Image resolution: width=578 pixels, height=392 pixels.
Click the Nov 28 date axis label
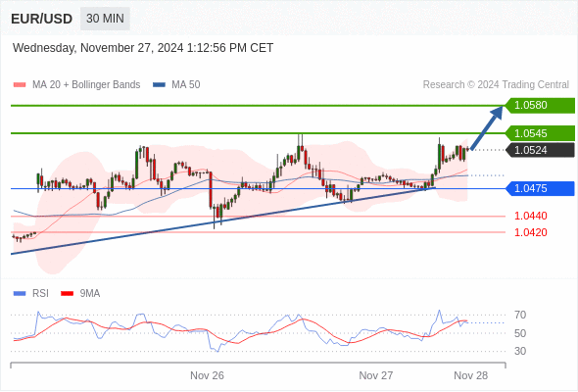pyautogui.click(x=471, y=375)
